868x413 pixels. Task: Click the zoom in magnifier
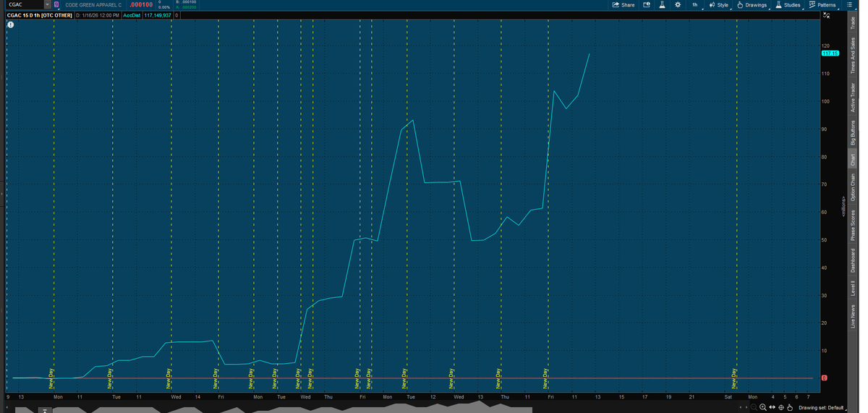tap(763, 407)
